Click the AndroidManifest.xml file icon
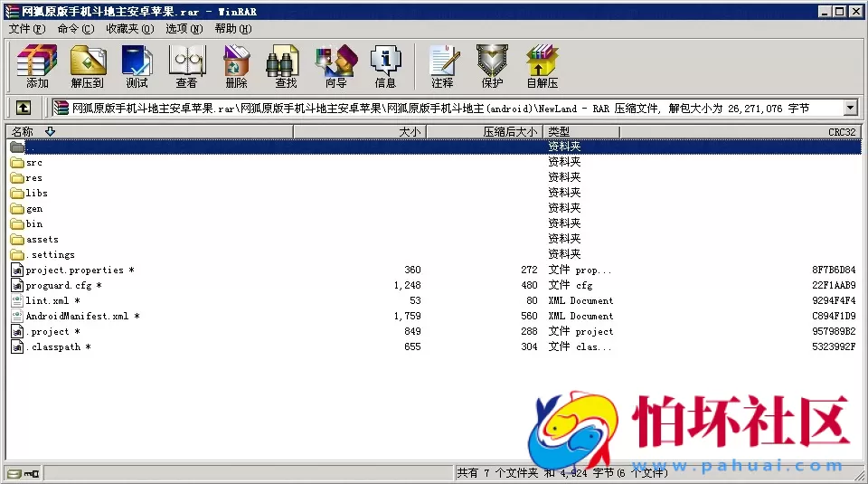The image size is (868, 484). click(17, 316)
